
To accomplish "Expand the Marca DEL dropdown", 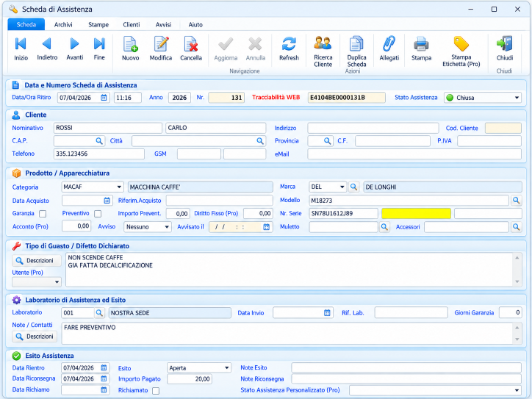I will coord(342,187).
